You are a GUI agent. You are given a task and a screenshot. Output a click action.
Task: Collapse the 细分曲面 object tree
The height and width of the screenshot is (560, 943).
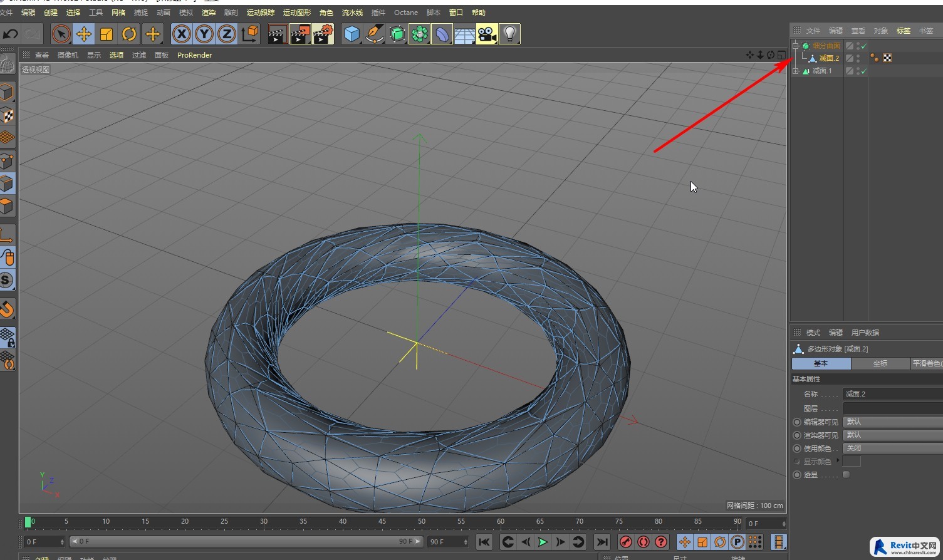(x=796, y=46)
